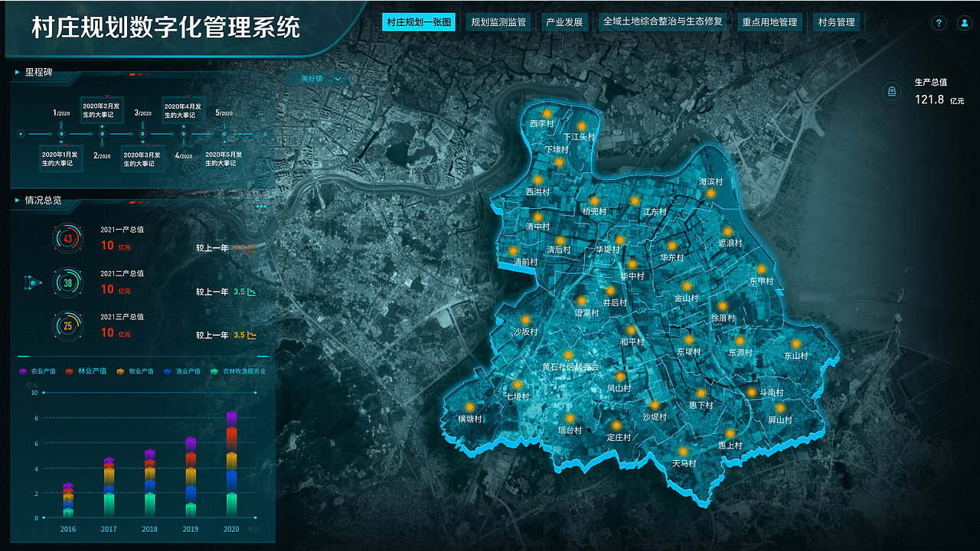The width and height of the screenshot is (980, 551).
Task: Open the user profile icon
Action: point(963,23)
